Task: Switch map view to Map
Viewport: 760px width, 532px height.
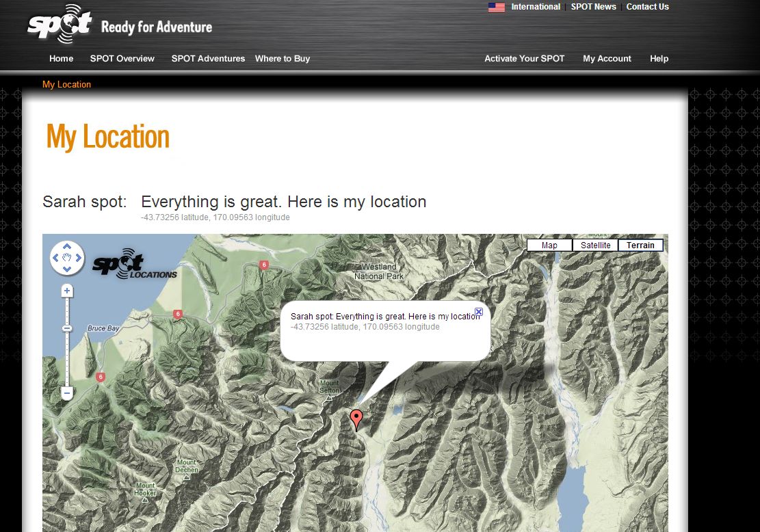Action: point(549,245)
